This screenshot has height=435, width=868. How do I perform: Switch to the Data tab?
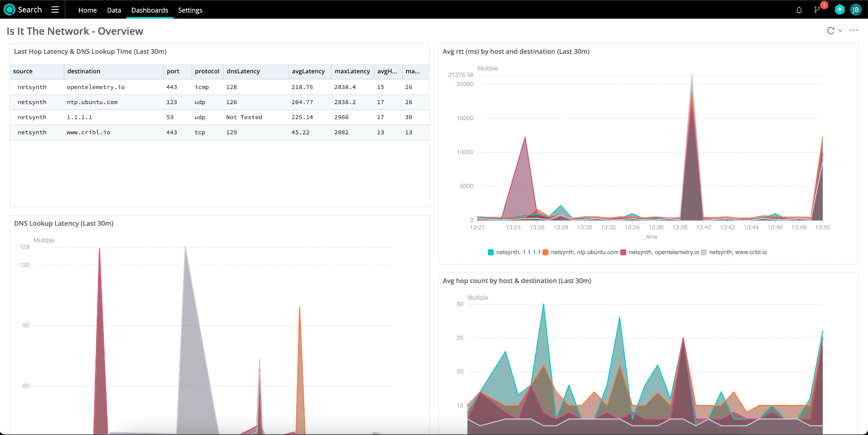pyautogui.click(x=114, y=10)
